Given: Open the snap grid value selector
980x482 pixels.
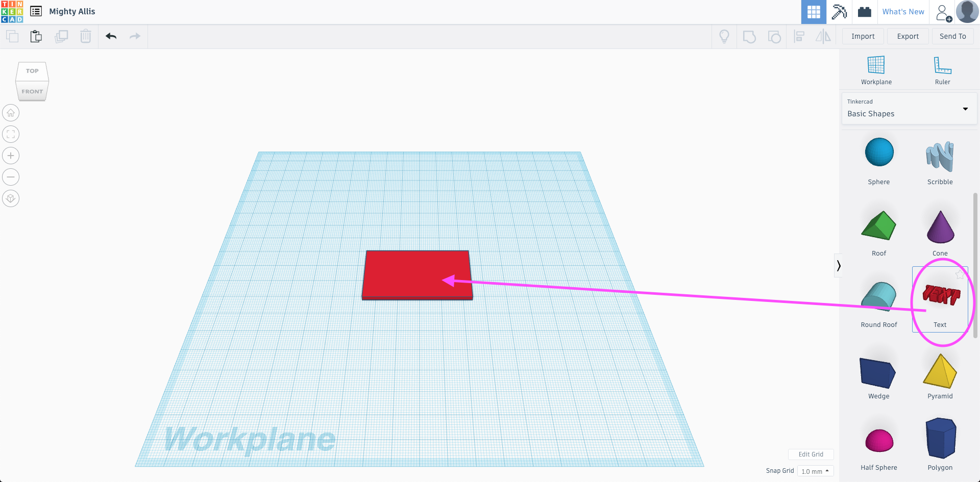Looking at the screenshot, I should click(815, 470).
